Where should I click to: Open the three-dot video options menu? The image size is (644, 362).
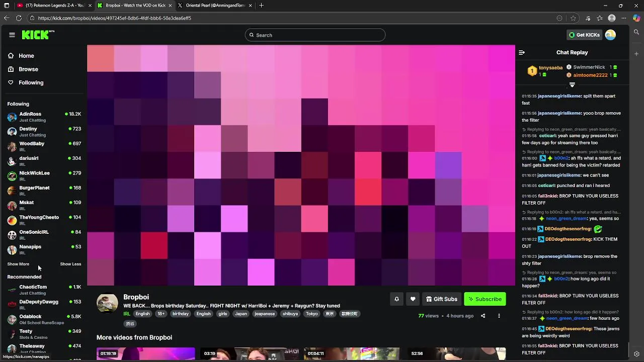point(499,316)
